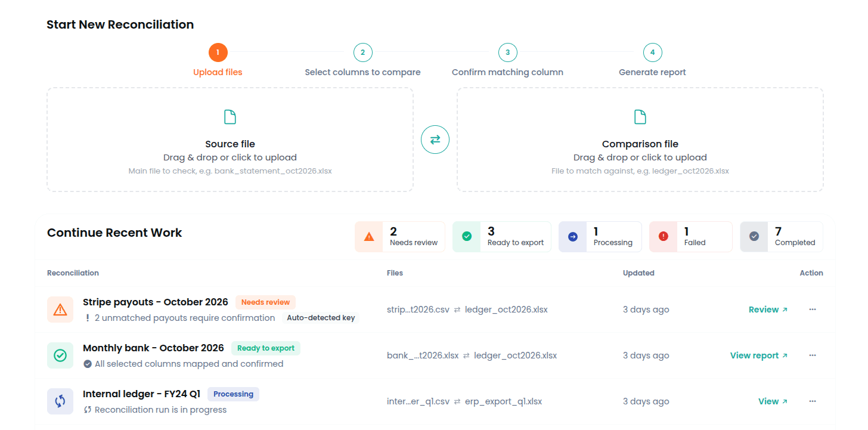This screenshot has width=868, height=430.
Task: Click the processing sync icon for Internal ledger row
Action: click(60, 401)
